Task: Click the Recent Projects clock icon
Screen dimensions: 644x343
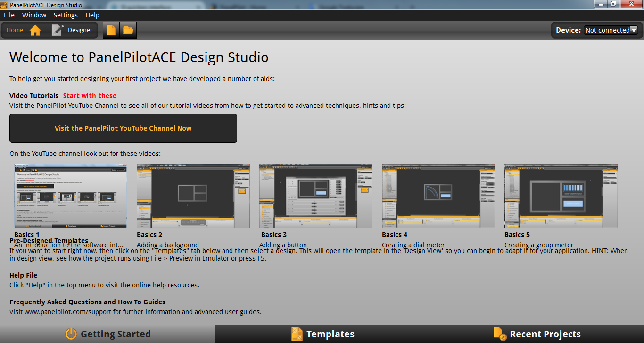Action: click(500, 334)
